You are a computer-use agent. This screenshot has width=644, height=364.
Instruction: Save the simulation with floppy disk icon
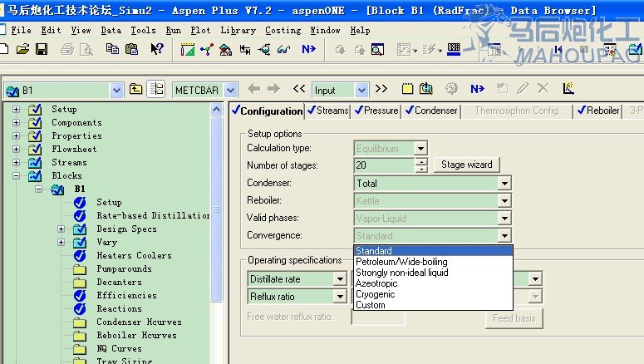click(x=42, y=50)
